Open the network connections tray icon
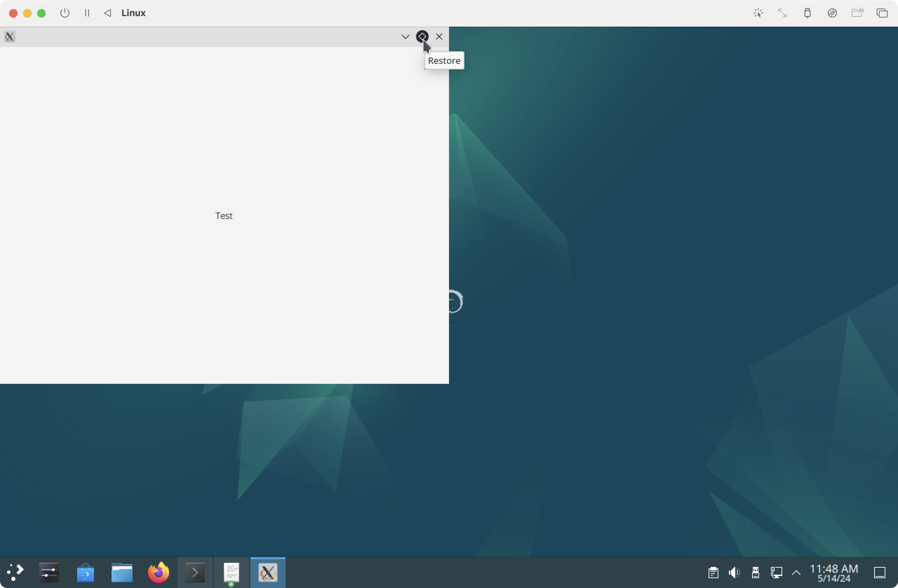The width and height of the screenshot is (898, 588). click(776, 573)
